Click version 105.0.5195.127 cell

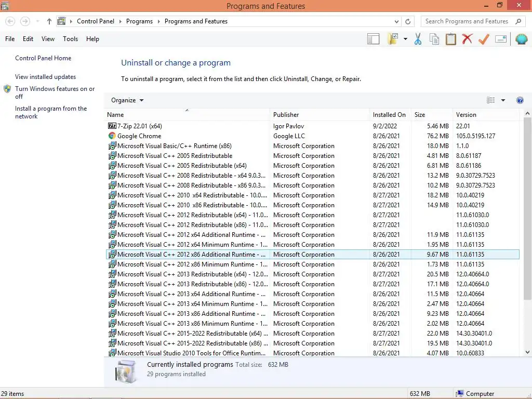[475, 136]
